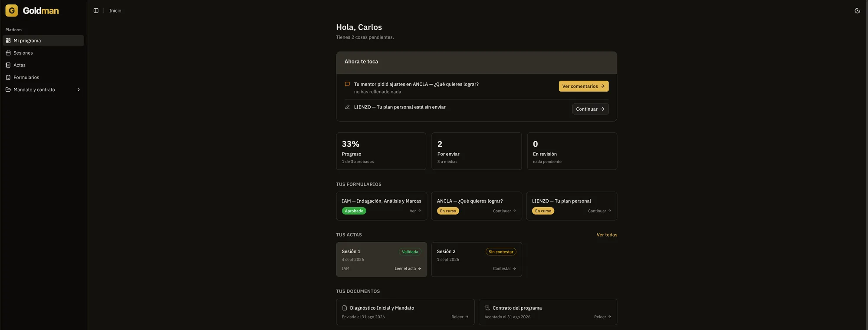The image size is (868, 330).
Task: Click the Sin contestar badge on Sesión 2
Action: [501, 252]
